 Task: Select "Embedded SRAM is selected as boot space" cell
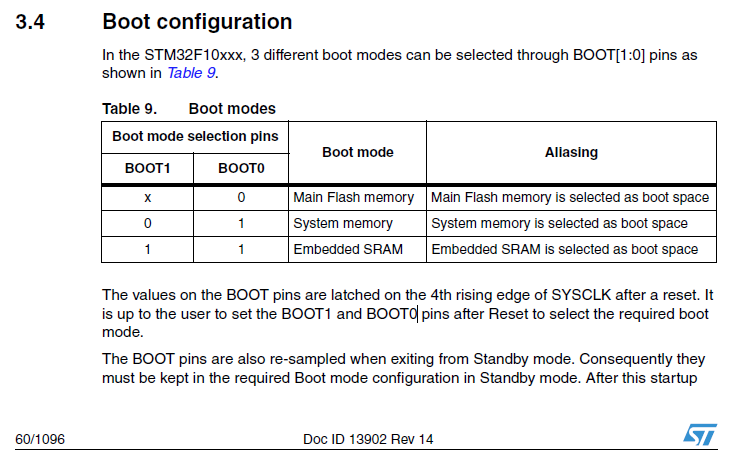pyautogui.click(x=565, y=249)
